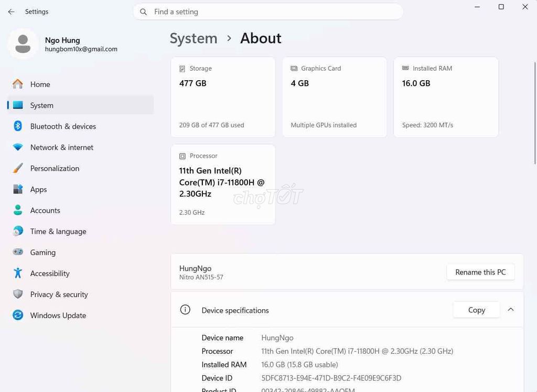
Task: Click the Device name value HungNgo
Action: pos(277,338)
